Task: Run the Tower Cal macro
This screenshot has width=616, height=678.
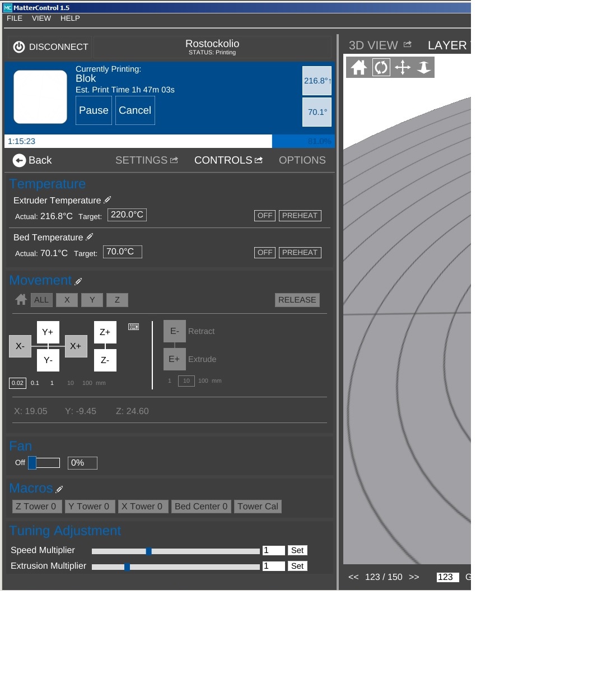Action: click(258, 507)
